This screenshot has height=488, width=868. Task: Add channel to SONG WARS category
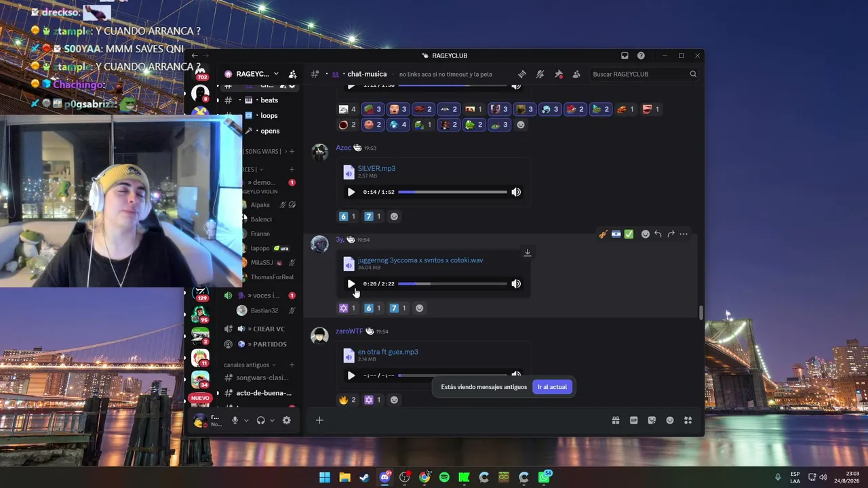pyautogui.click(x=292, y=151)
